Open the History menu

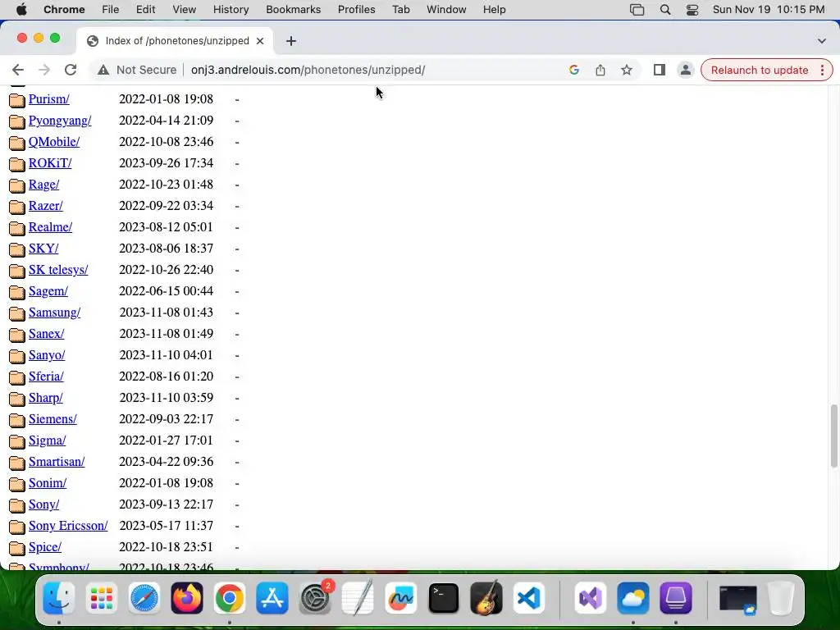pos(231,10)
